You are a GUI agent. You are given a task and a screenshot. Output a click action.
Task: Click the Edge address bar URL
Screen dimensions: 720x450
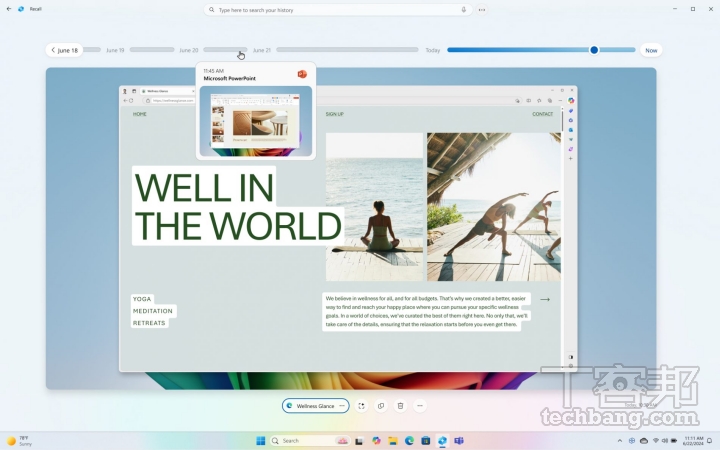pos(173,101)
